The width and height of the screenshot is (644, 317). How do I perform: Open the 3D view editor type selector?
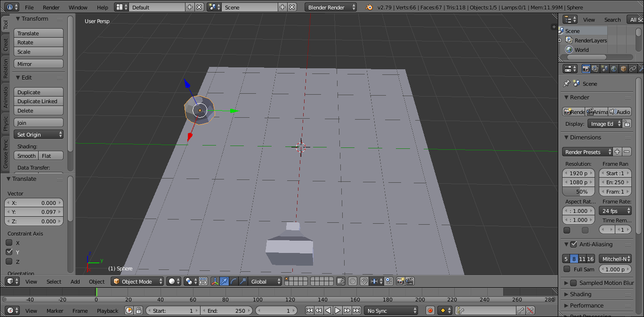[x=12, y=281]
